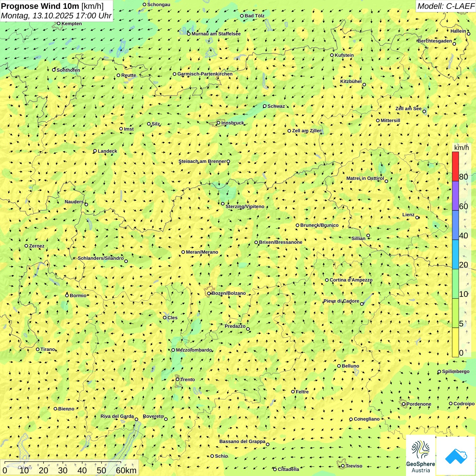Click the 'Bassano del Grappa' label

tap(242, 441)
